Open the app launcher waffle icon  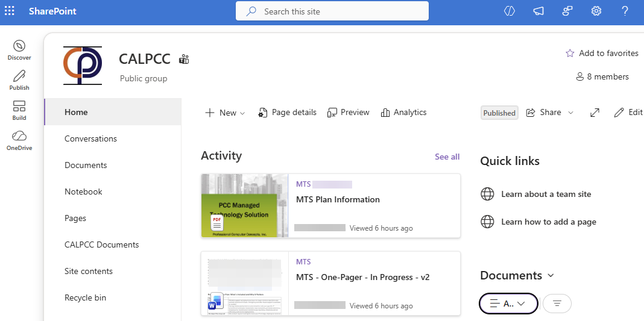[10, 11]
